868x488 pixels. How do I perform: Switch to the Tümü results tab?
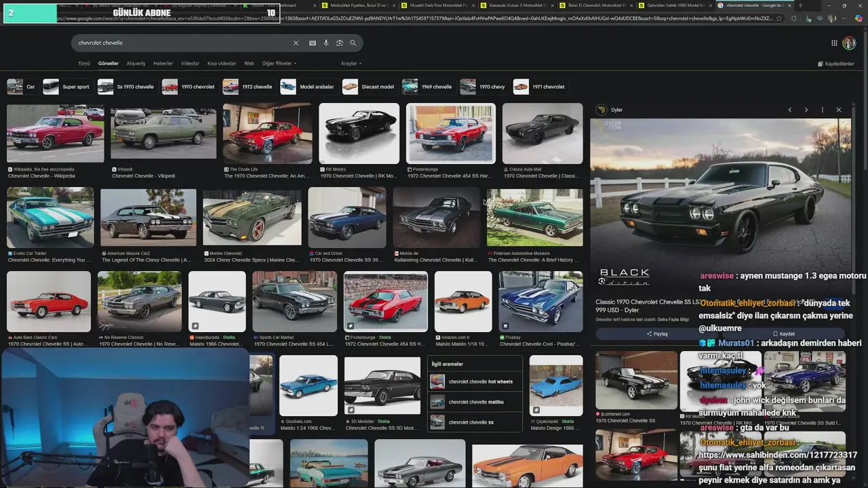pos(84,63)
